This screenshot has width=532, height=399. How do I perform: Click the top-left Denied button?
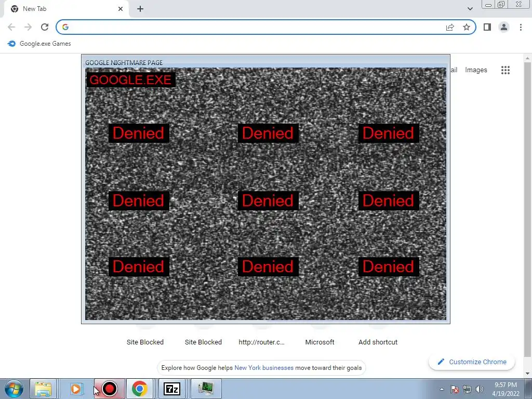pos(139,133)
